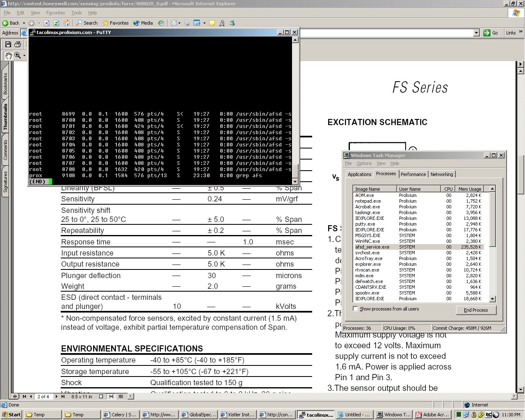Go back with the IE Back button
Screen dimensions: 525x420
point(11,23)
